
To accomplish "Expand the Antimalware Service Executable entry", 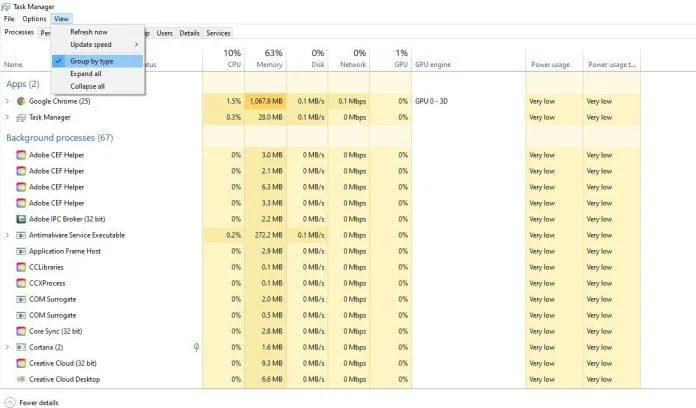I will pyautogui.click(x=7, y=235).
